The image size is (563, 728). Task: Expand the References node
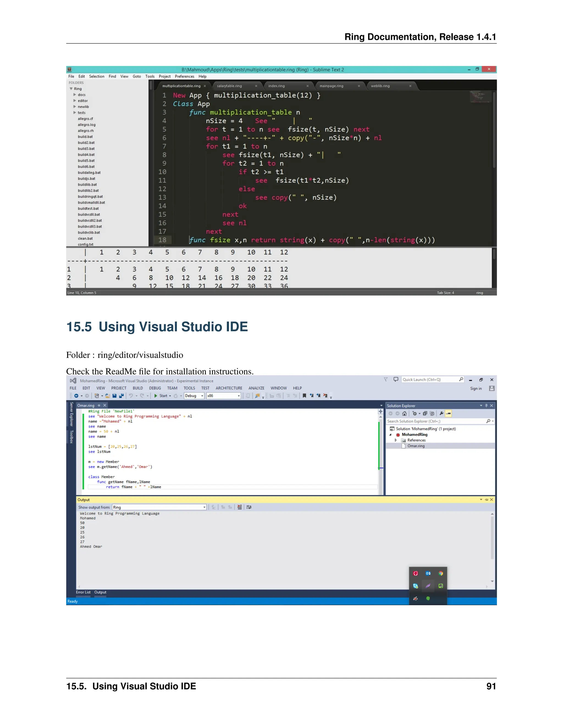click(x=396, y=440)
